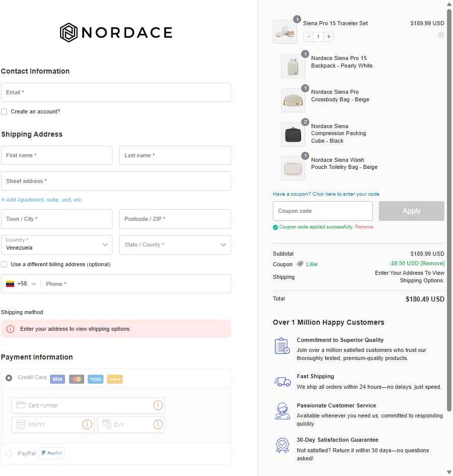Click [Remove] beside the -$9.50 USD discount

[432, 263]
